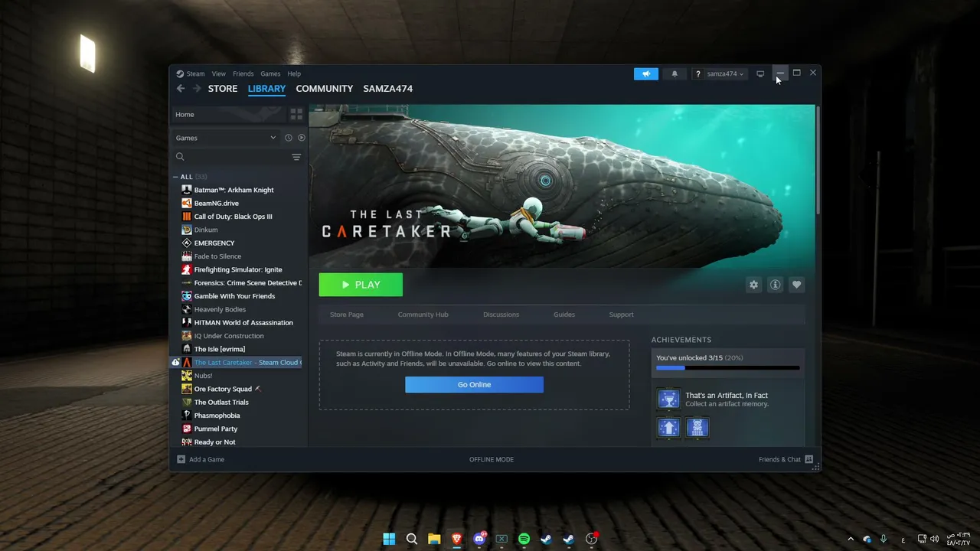Click the ACHIEVEMENTS section heading

tap(681, 340)
